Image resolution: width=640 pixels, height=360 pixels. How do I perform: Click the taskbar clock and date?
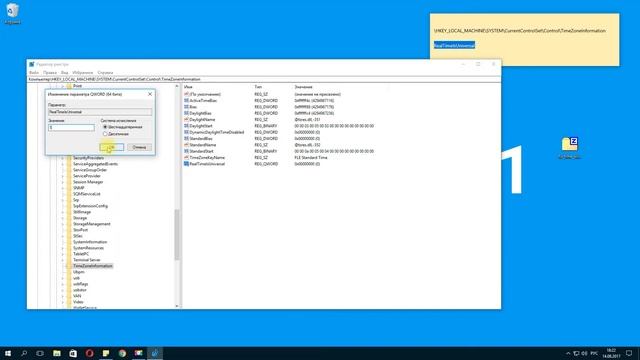coord(611,353)
